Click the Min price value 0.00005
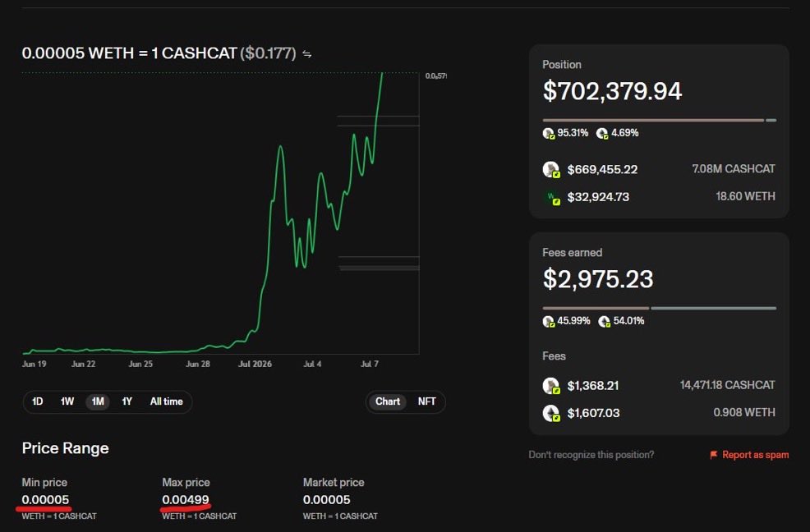This screenshot has height=532, width=810. coord(45,499)
